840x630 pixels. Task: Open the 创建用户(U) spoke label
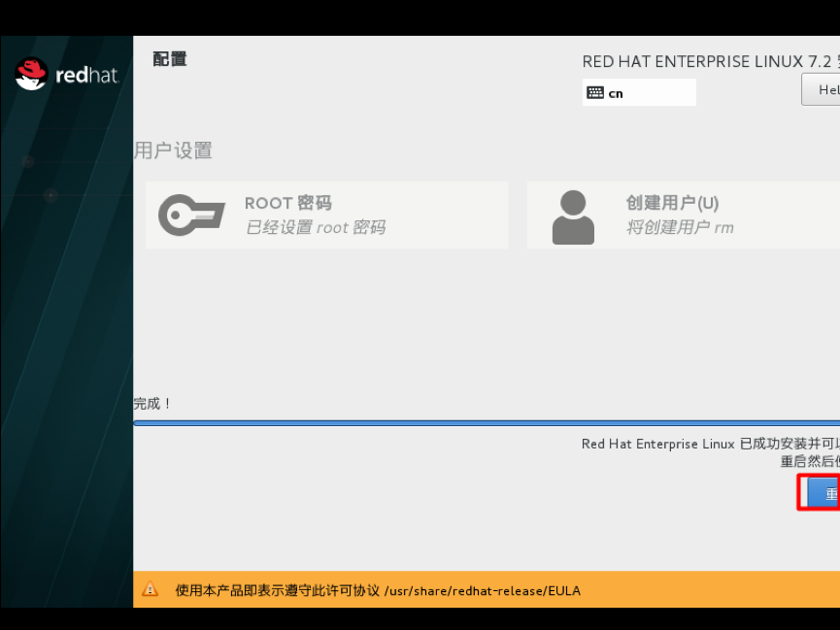pyautogui.click(x=672, y=203)
